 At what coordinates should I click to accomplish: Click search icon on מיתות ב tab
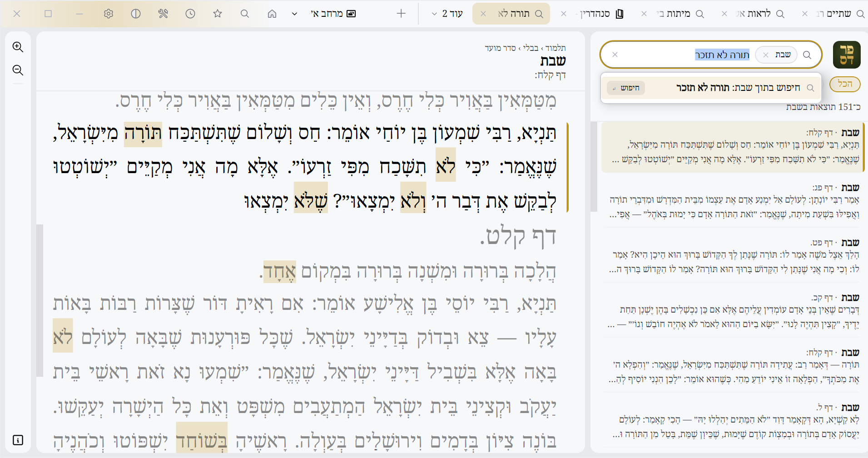coord(700,14)
